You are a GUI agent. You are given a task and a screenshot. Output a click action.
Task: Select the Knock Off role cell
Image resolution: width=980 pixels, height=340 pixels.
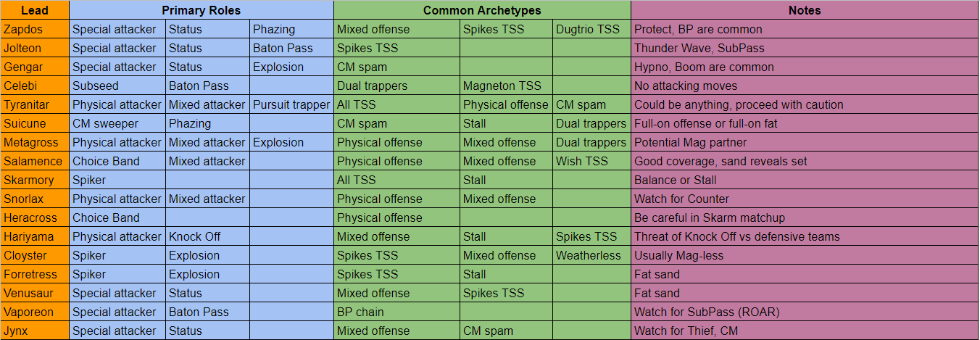(207, 237)
